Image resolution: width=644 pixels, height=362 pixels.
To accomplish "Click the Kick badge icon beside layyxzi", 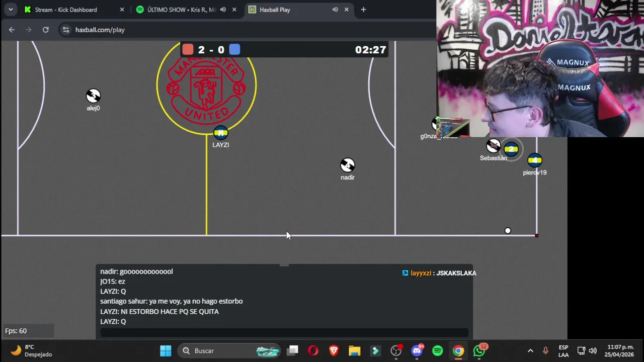I will point(405,273).
